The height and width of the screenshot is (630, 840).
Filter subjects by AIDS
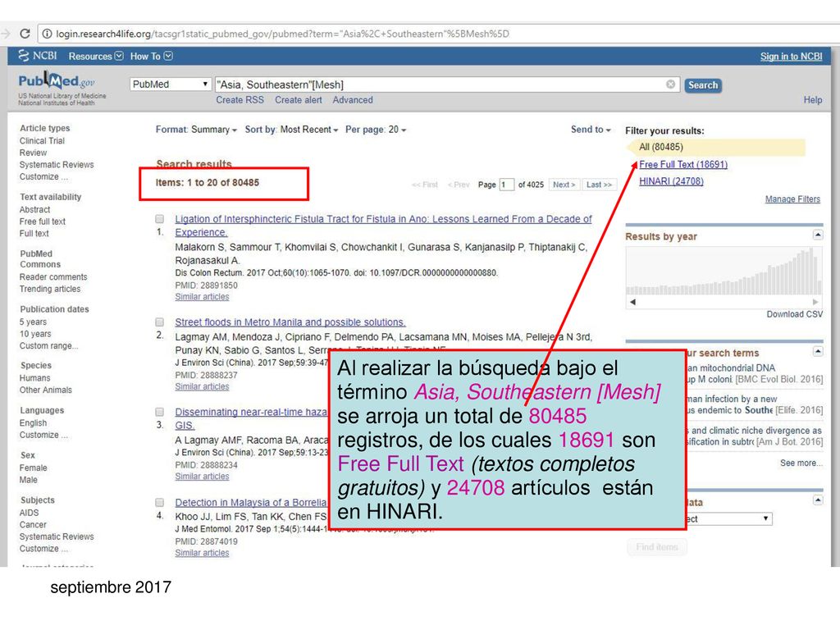click(29, 513)
